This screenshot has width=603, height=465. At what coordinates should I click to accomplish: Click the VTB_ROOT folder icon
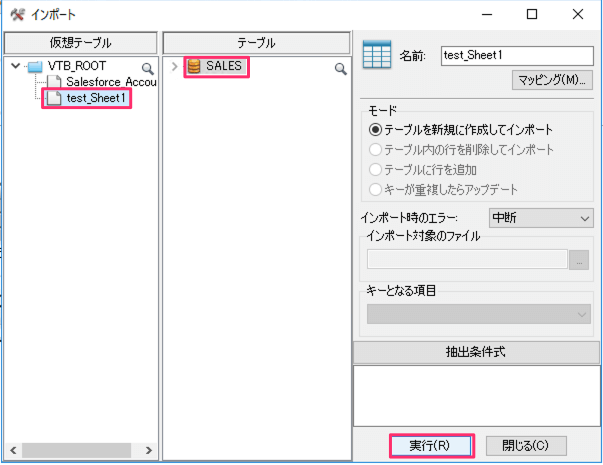click(x=35, y=67)
